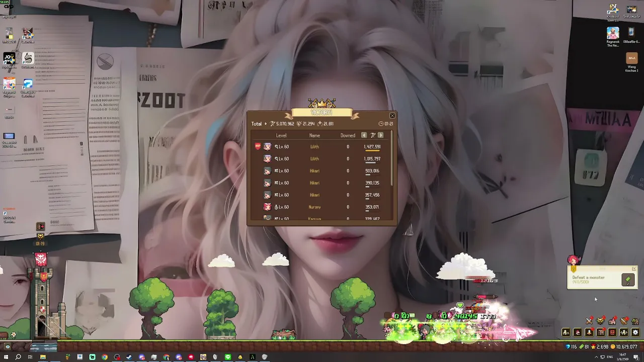This screenshot has height=362, width=644.
Task: Open Google Chrome from the taskbar
Action: click(x=105, y=357)
